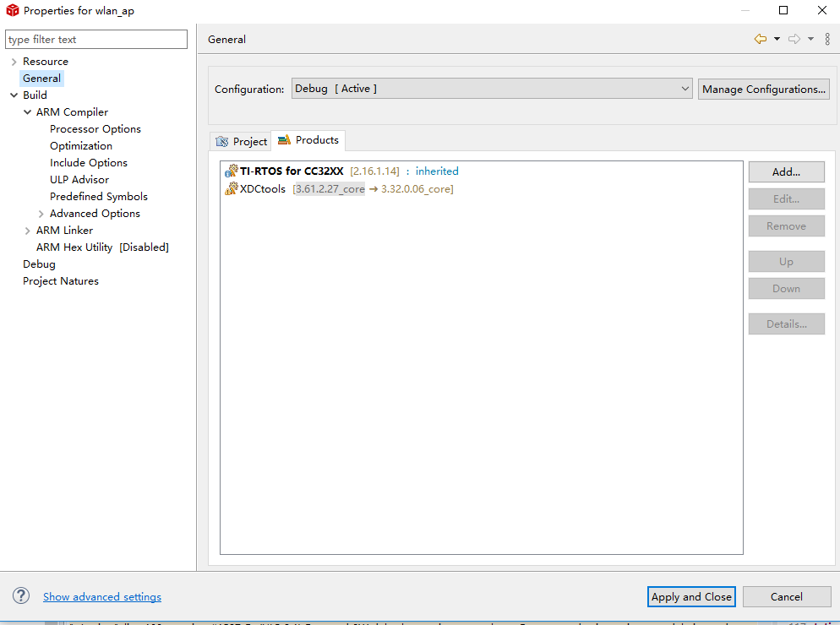Image resolution: width=840 pixels, height=625 pixels.
Task: Focus the type filter text field
Action: click(x=96, y=39)
